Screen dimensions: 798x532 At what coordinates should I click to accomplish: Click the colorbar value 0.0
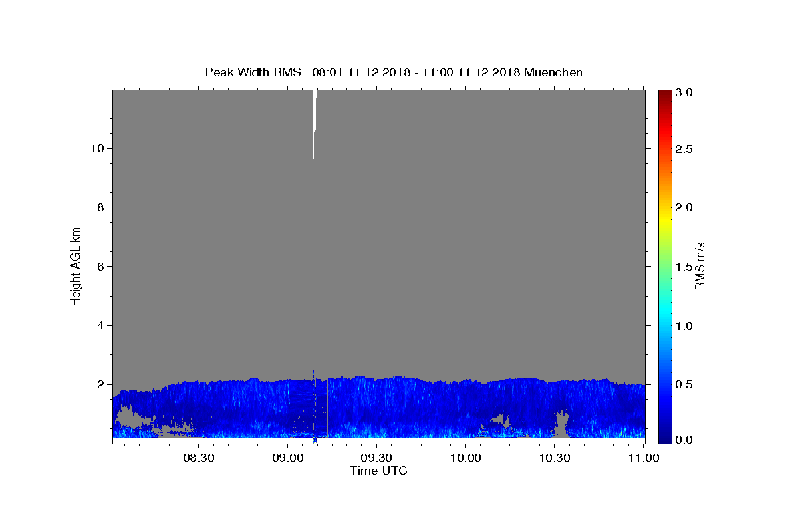[684, 440]
